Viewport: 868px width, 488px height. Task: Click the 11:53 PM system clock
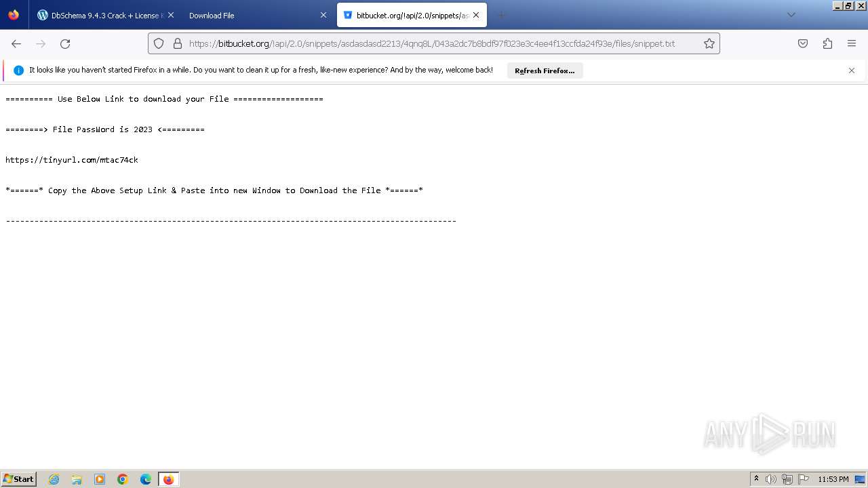(833, 479)
